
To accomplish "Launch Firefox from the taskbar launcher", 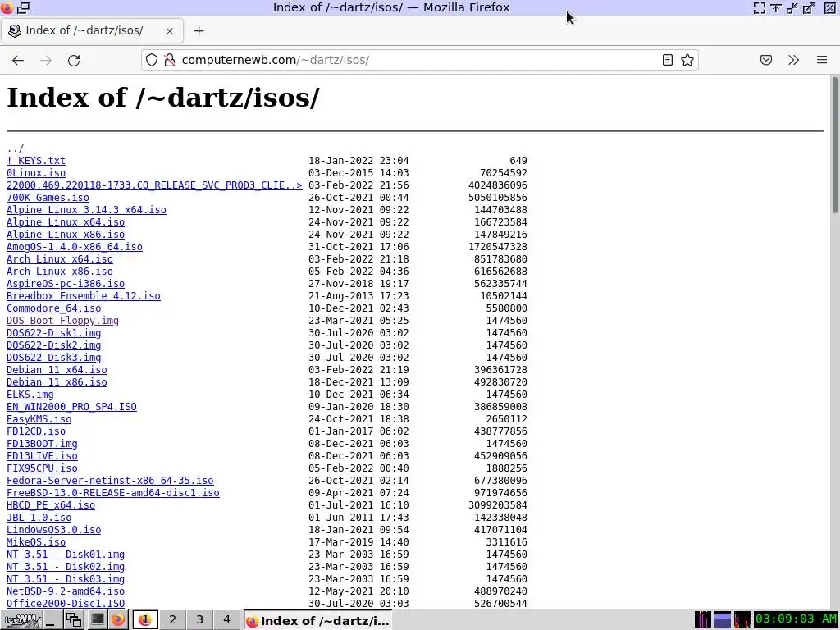I will [118, 620].
